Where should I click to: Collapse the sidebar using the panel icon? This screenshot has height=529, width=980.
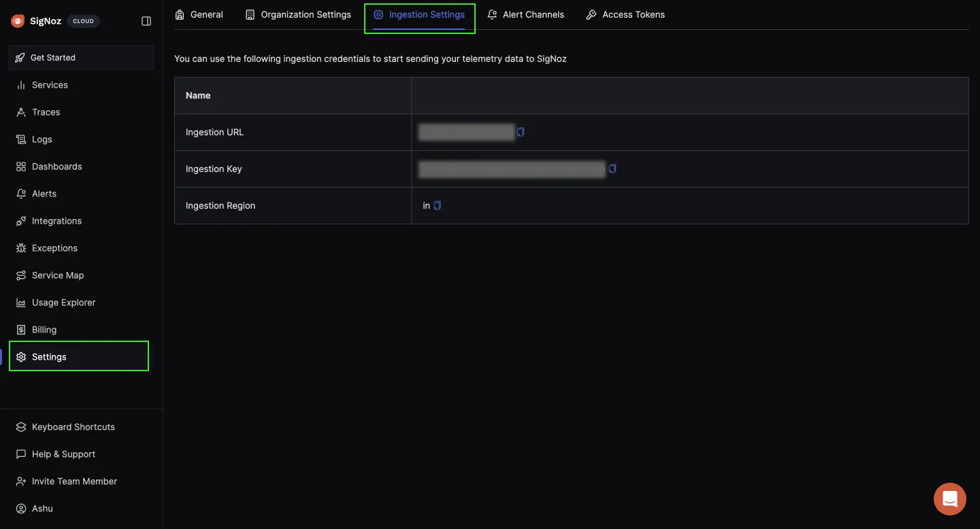click(x=146, y=21)
